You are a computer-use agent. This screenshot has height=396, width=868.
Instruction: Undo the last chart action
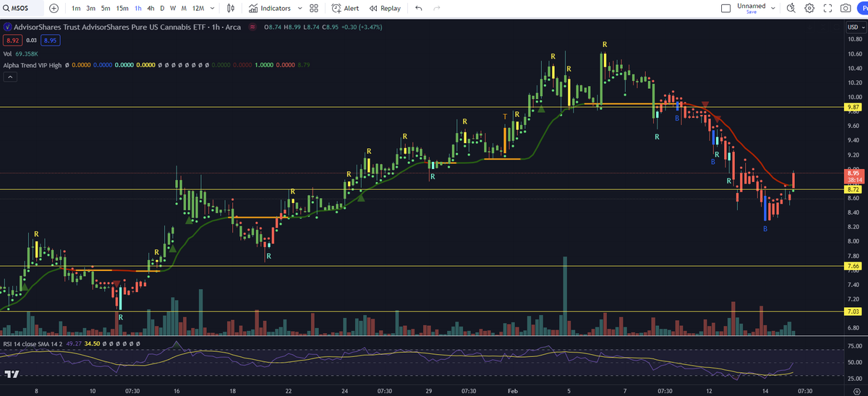coord(419,8)
